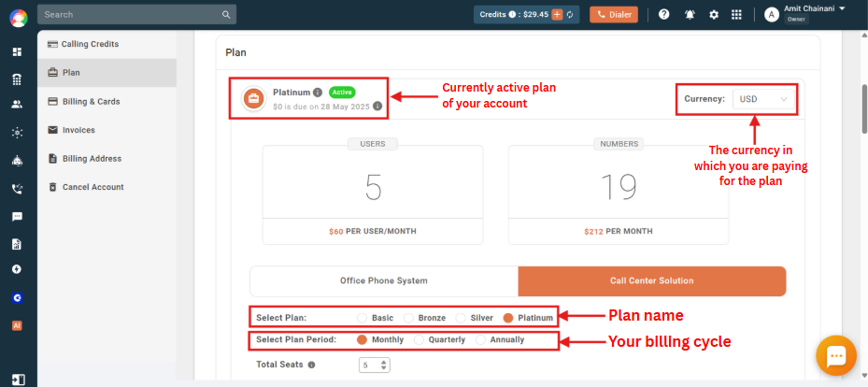
Task: Open the lightning bolt icon in sidebar
Action: coord(17,269)
